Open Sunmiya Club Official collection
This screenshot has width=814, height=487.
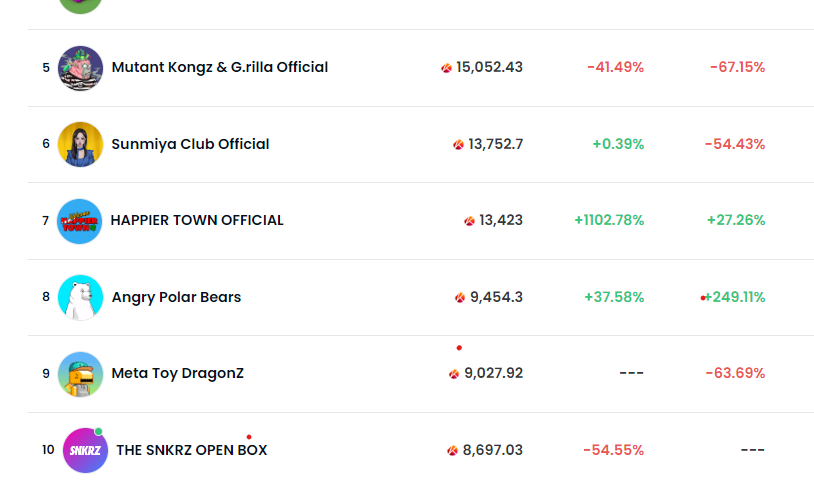190,144
